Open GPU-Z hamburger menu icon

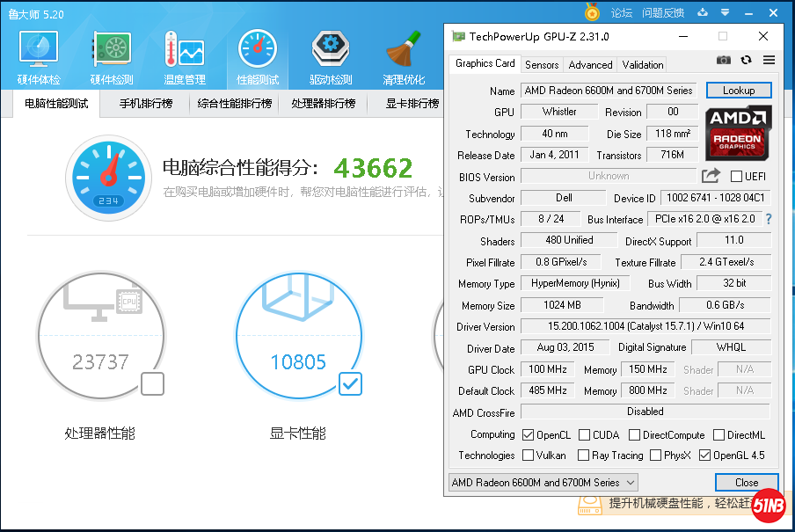point(769,60)
